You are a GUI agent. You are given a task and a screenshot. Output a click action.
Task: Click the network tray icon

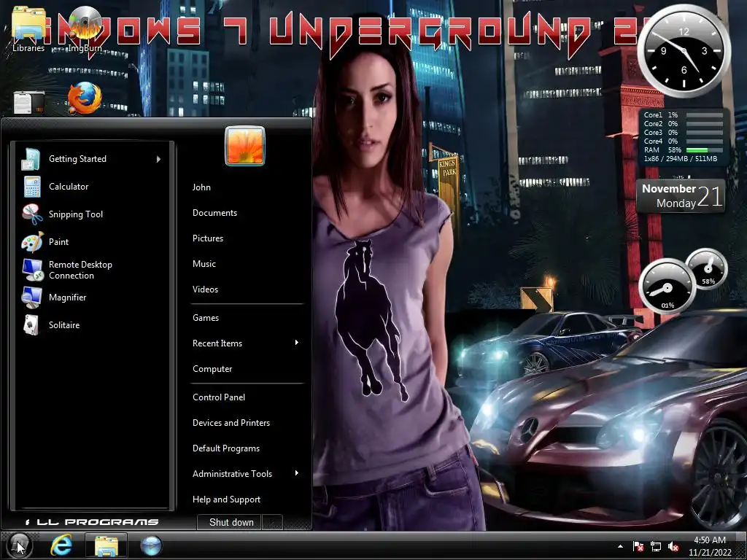pos(656,546)
